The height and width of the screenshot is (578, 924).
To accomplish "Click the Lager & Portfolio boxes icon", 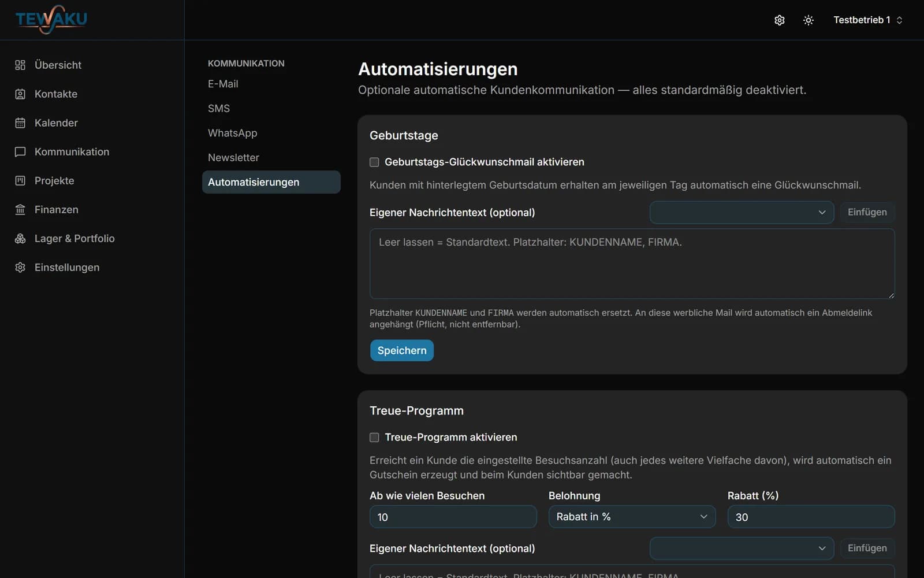I will [x=20, y=238].
